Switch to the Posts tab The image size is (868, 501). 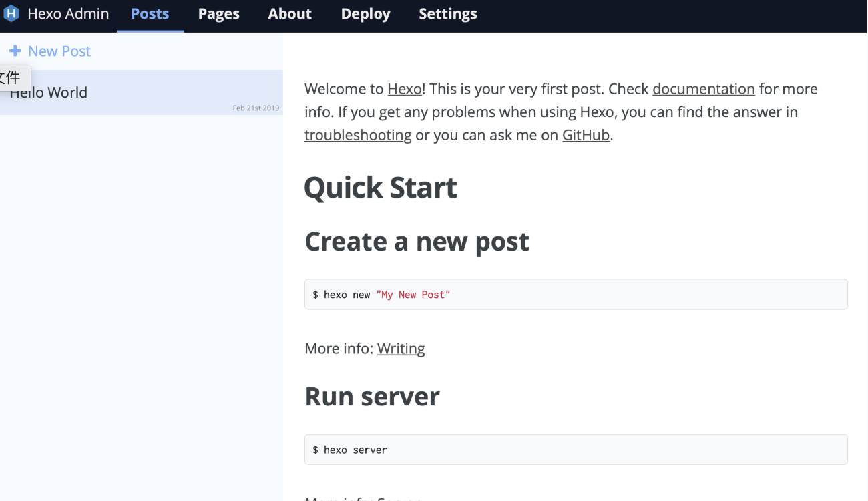(x=150, y=14)
